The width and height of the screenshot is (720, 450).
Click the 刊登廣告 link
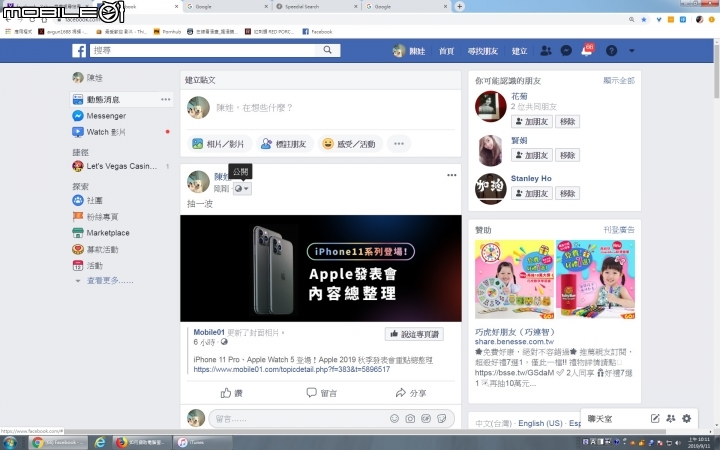point(619,230)
